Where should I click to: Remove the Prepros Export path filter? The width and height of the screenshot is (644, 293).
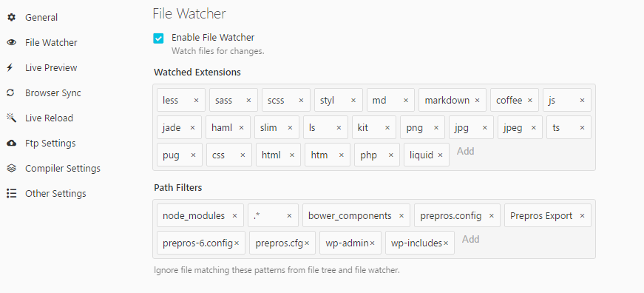coord(582,216)
